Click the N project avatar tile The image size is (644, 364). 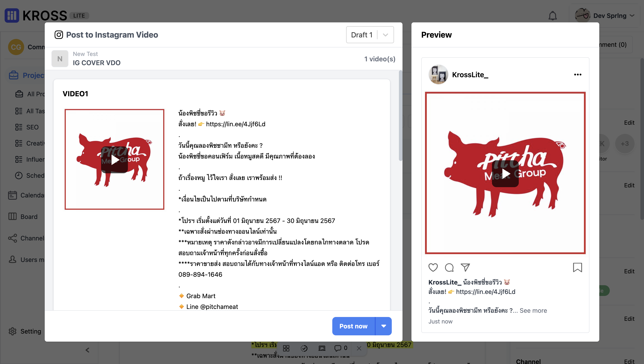60,59
